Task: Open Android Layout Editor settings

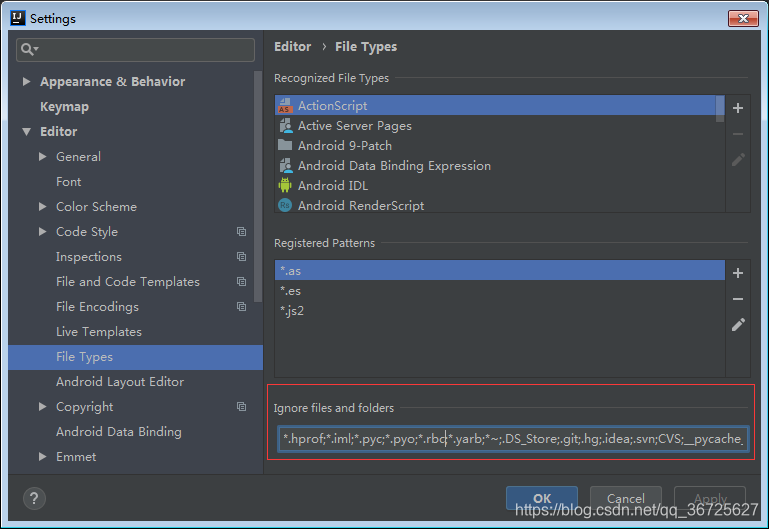Action: [x=120, y=381]
